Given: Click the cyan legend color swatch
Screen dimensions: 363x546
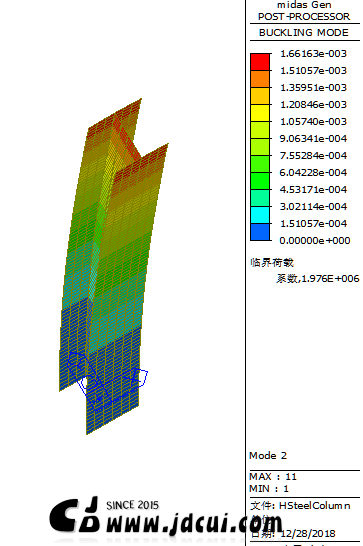Looking at the screenshot, I should [x=260, y=215].
